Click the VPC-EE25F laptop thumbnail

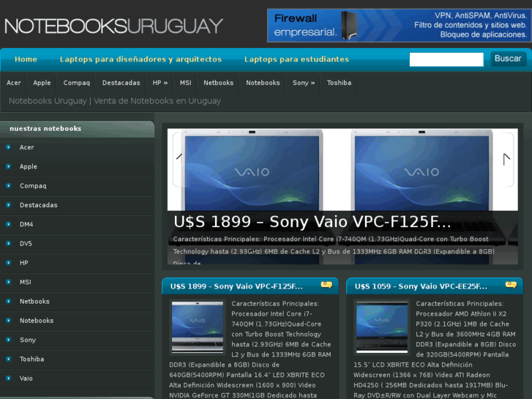382,327
